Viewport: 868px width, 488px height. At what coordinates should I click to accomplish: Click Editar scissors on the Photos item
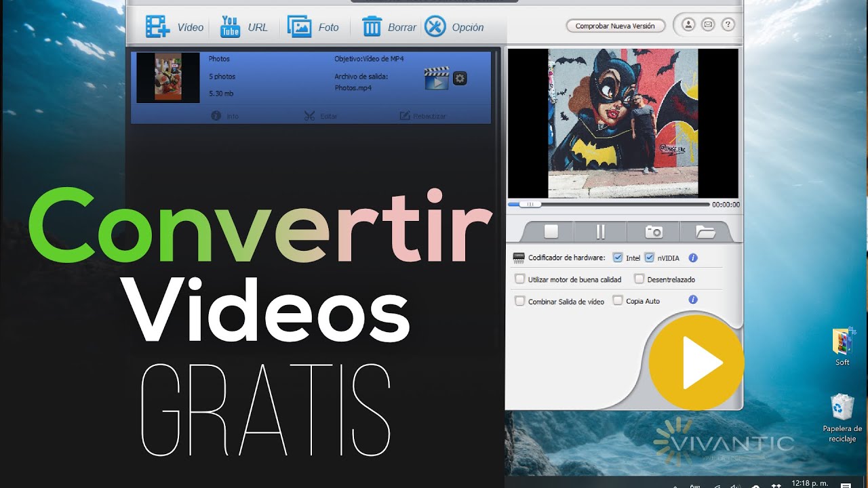pos(320,116)
